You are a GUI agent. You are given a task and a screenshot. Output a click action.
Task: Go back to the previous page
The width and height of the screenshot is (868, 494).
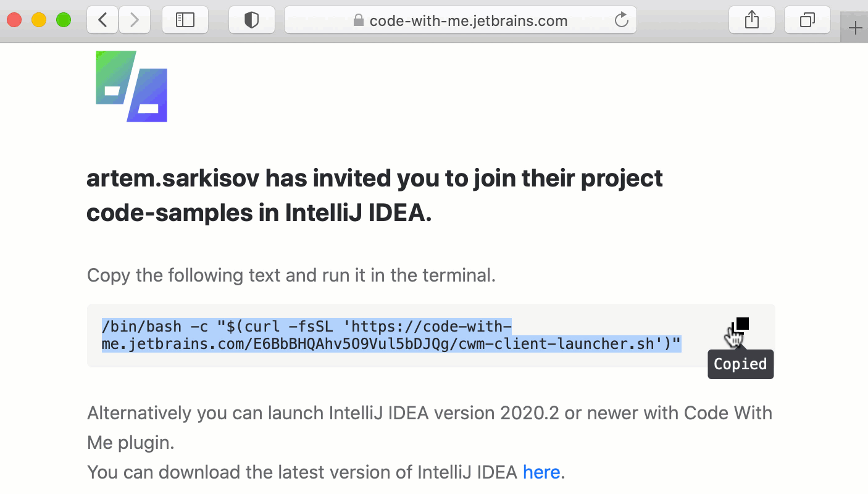coord(102,20)
